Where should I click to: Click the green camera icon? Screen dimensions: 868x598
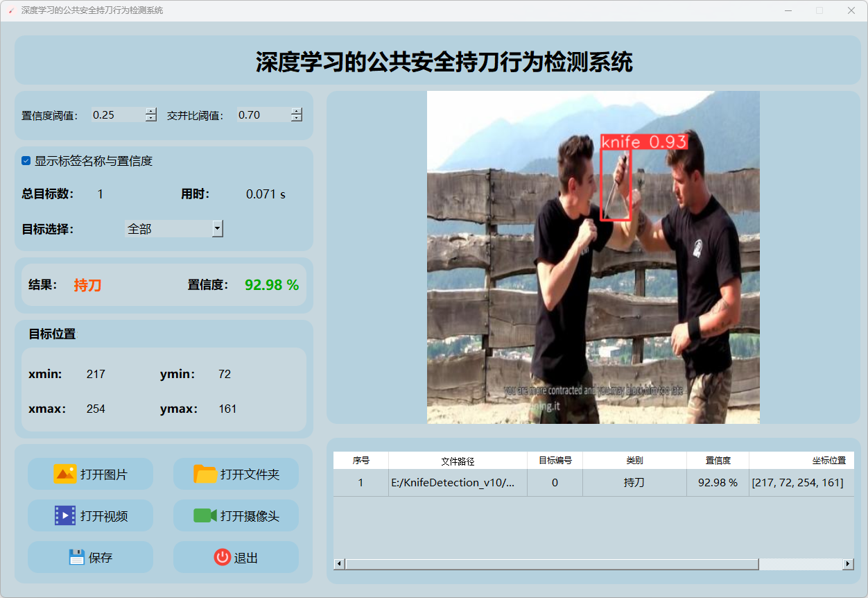point(205,515)
